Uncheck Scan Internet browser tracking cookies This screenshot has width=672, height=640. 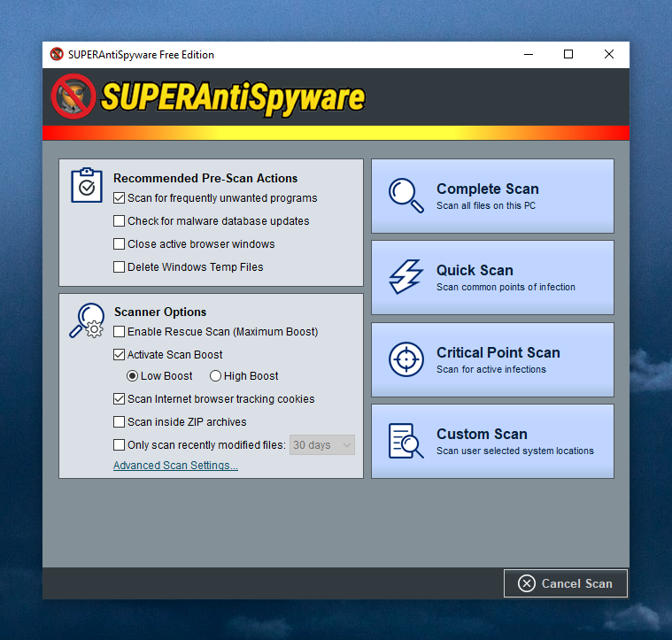[x=119, y=399]
